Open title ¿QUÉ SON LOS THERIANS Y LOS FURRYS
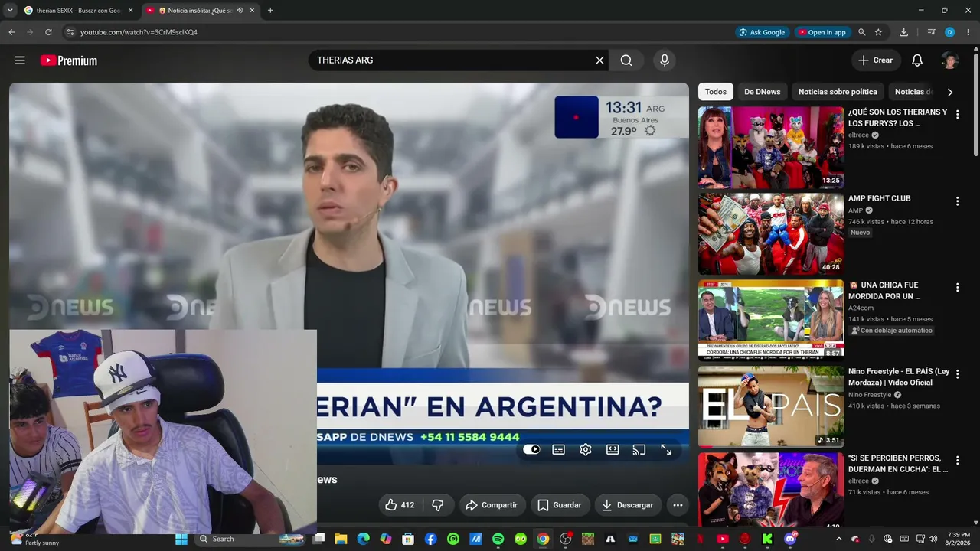 (x=897, y=118)
